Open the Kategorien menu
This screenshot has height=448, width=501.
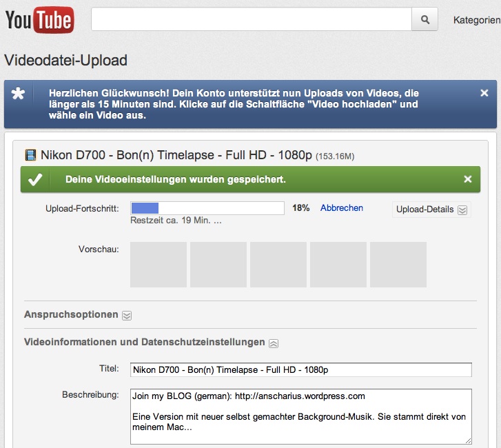tap(476, 20)
